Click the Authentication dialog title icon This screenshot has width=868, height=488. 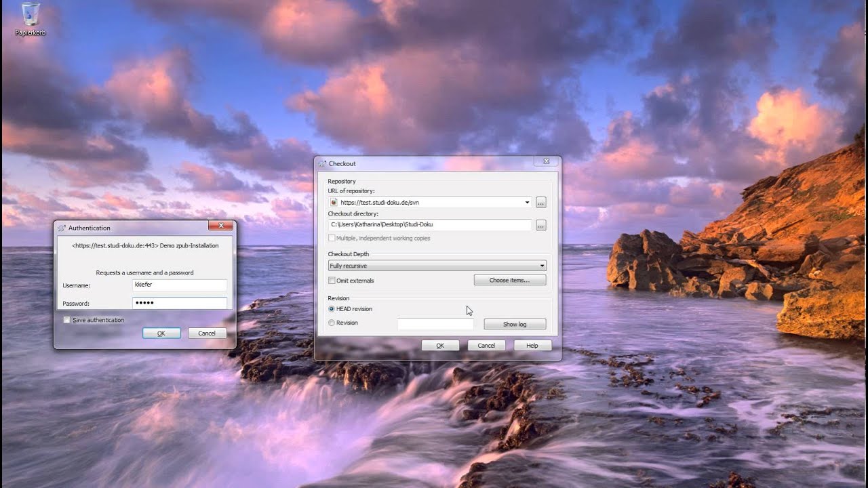point(62,228)
